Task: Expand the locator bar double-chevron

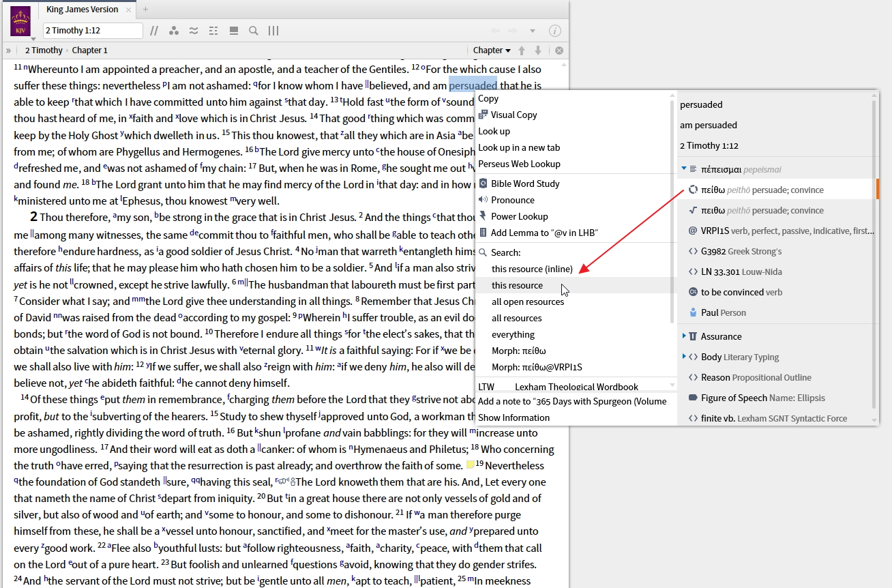Action: (8, 50)
